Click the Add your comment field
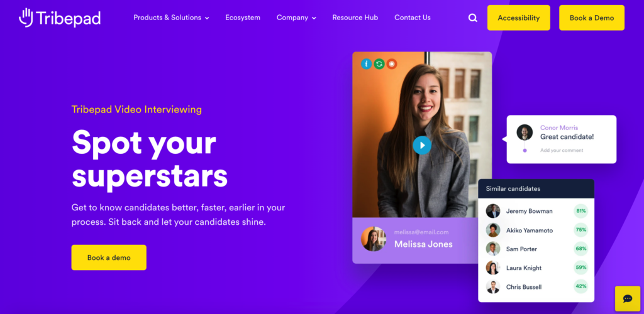Image resolution: width=644 pixels, height=314 pixels. [x=562, y=151]
